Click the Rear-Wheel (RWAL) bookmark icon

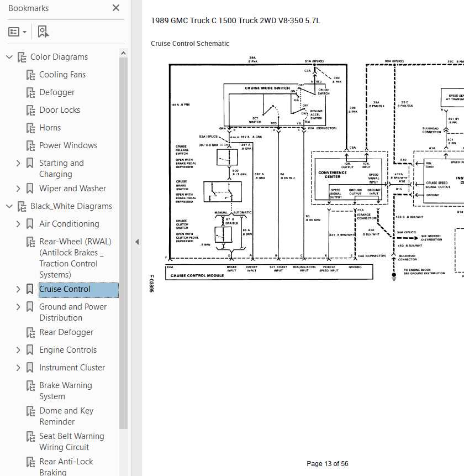pyautogui.click(x=30, y=242)
